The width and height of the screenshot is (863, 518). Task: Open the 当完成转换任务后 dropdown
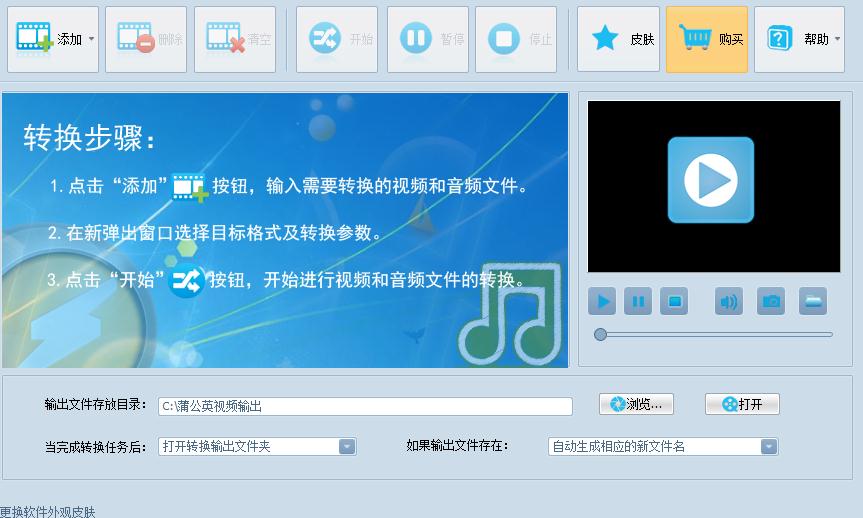(257, 446)
